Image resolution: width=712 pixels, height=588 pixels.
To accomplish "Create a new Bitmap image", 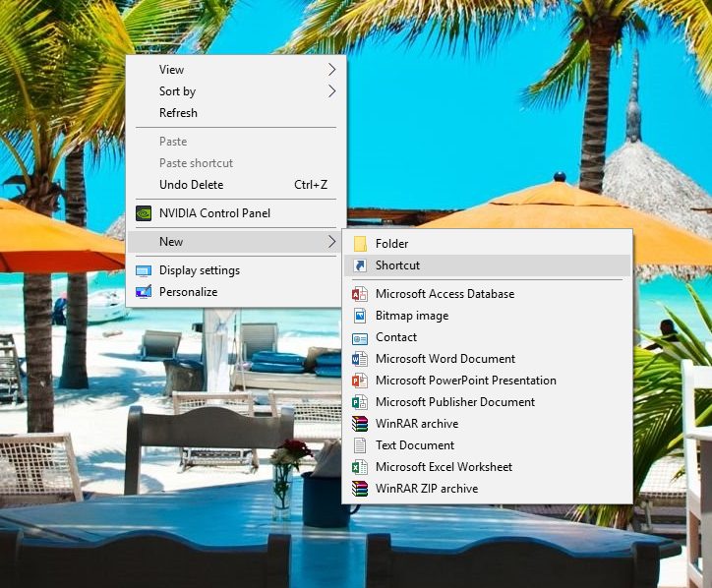I will 487,316.
